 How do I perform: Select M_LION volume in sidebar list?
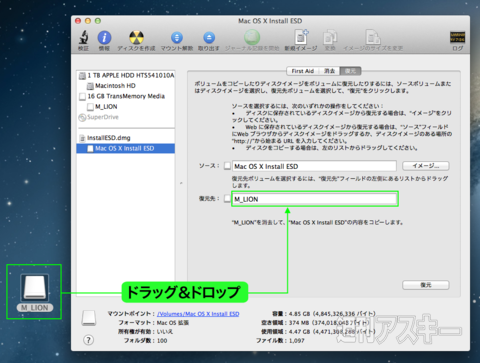(102, 107)
